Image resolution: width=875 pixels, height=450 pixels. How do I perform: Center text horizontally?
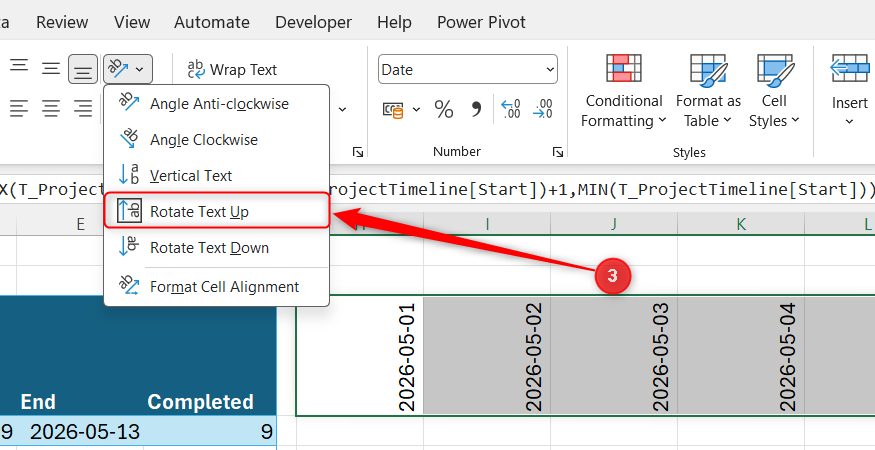pyautogui.click(x=51, y=108)
